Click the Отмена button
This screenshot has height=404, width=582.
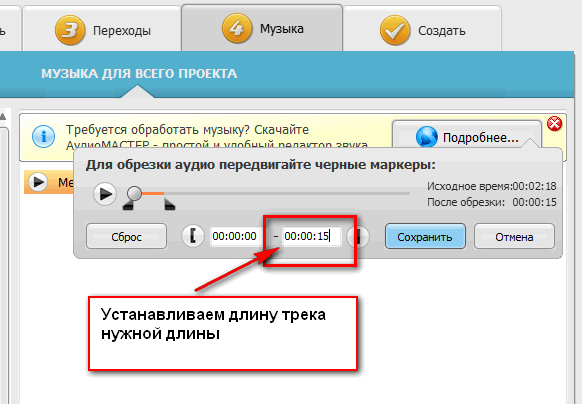pos(514,236)
